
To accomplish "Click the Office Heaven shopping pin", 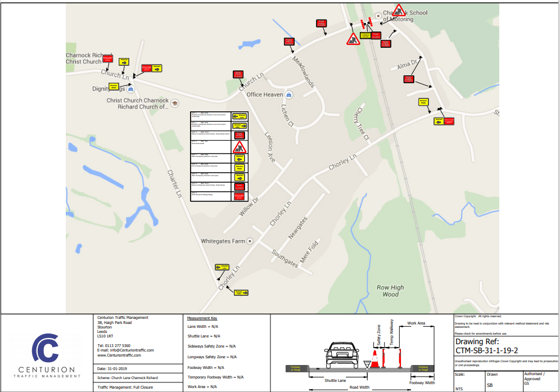I will pos(288,94).
